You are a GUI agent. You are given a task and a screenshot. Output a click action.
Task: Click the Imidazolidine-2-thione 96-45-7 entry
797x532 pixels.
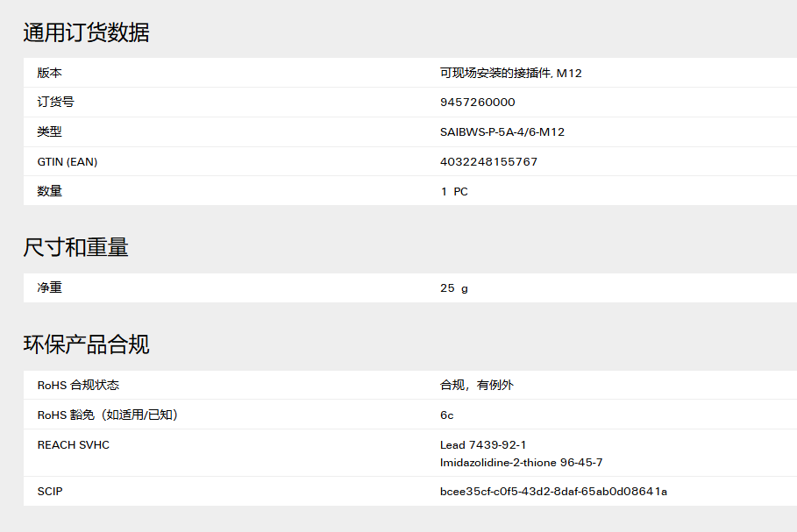(521, 463)
